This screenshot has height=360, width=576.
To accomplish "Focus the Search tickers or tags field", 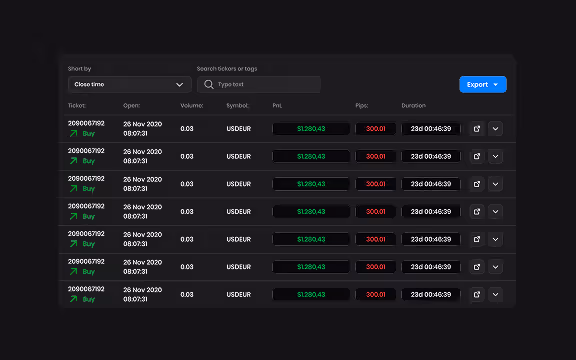I will pyautogui.click(x=259, y=84).
